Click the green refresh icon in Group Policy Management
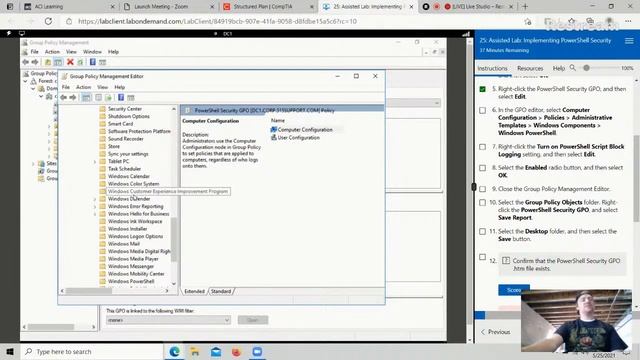The image size is (640, 360). [x=80, y=62]
